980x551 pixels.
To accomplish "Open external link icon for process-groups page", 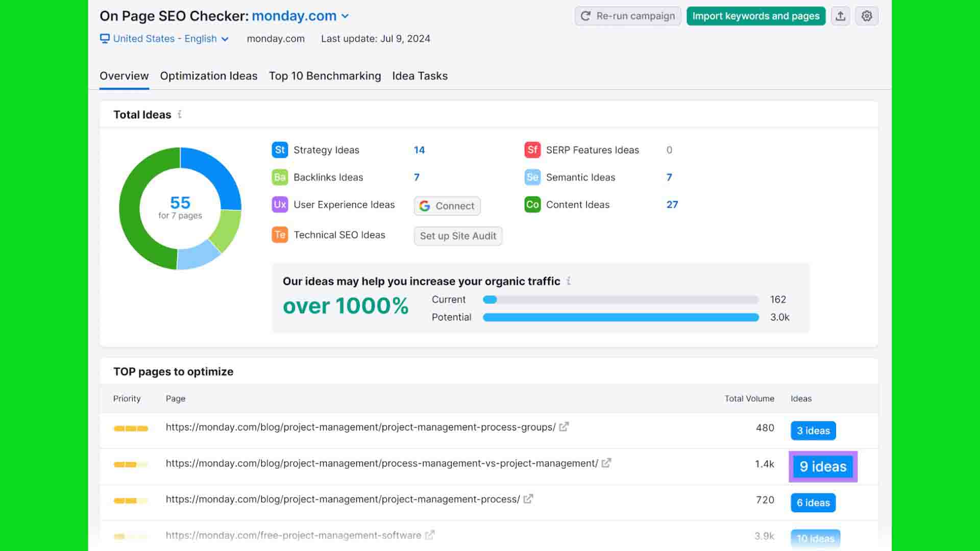I will [563, 427].
